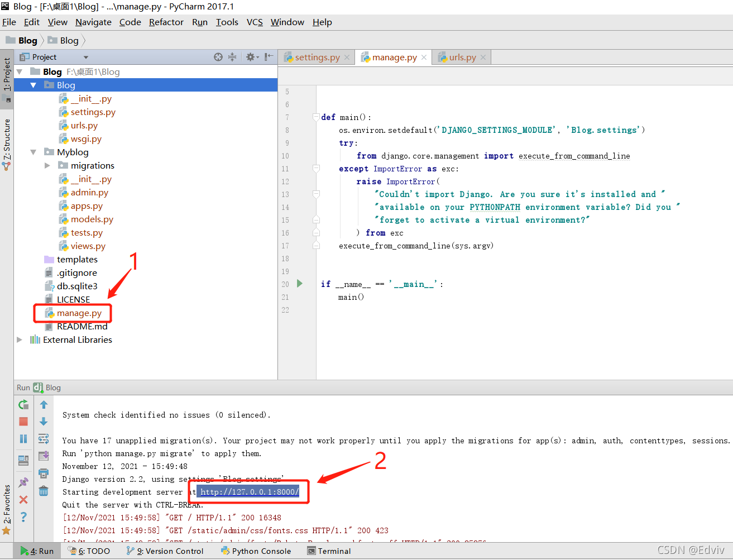Pin the Run tab with the pin icon
The height and width of the screenshot is (560, 733).
pos(23,482)
